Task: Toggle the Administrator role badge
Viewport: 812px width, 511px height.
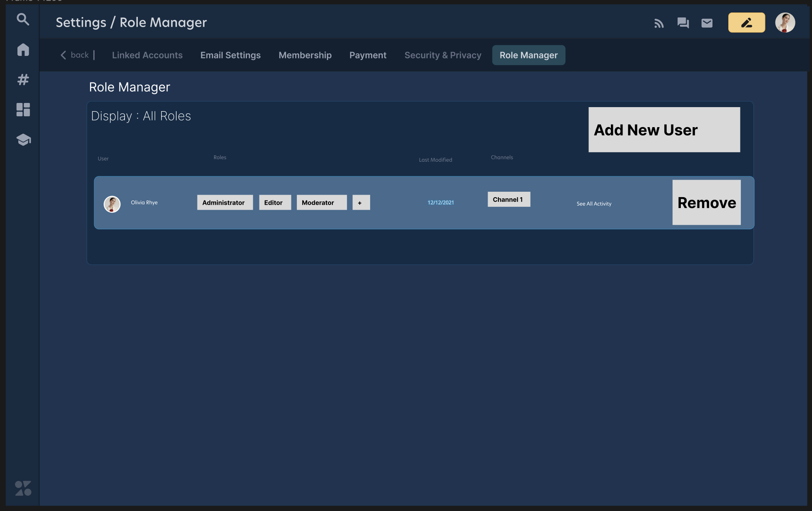Action: tap(225, 202)
